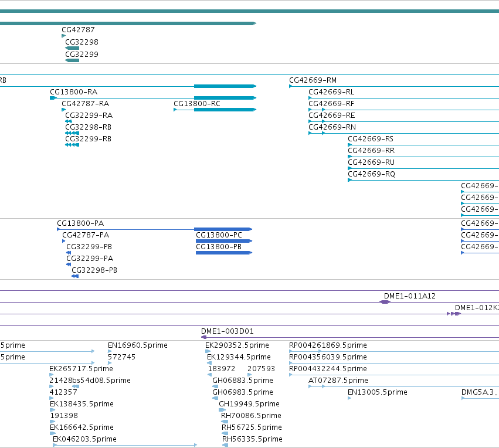The image size is (499, 448).
Task: Click the EN13005.5prime EST label
Action: [378, 393]
